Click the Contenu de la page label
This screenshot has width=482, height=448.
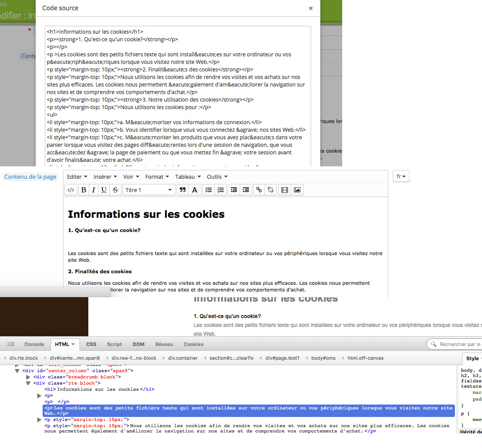(30, 177)
